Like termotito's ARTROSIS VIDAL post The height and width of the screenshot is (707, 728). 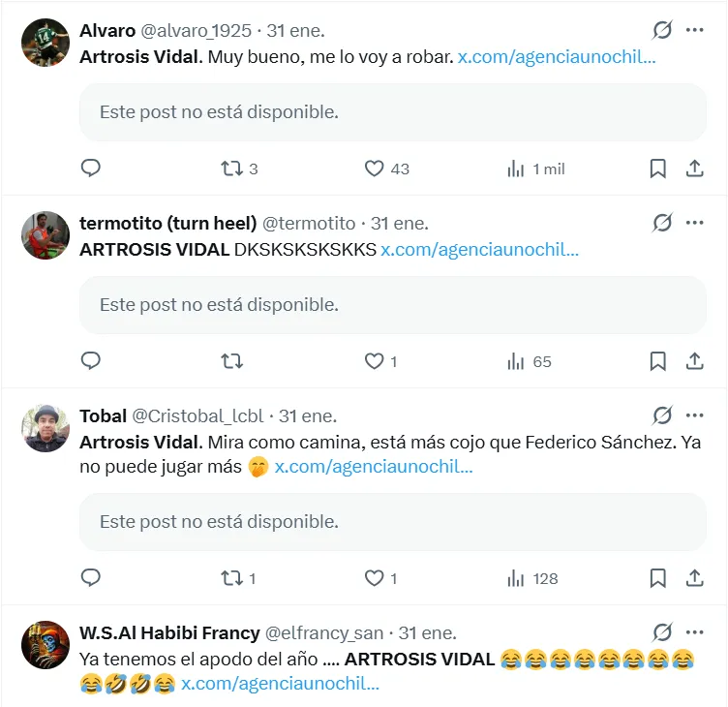[x=375, y=361]
